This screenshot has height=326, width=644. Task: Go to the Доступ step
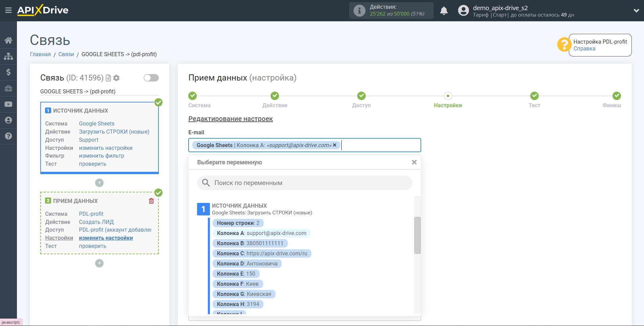click(x=361, y=96)
